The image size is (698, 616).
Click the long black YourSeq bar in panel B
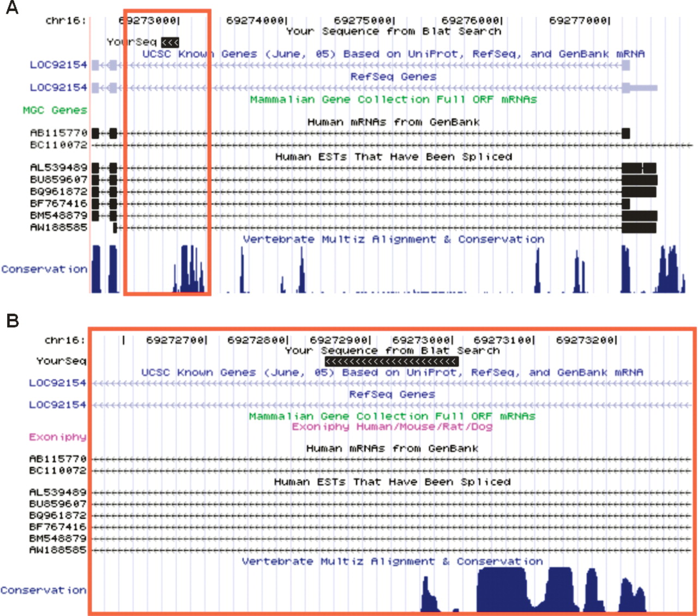click(391, 362)
